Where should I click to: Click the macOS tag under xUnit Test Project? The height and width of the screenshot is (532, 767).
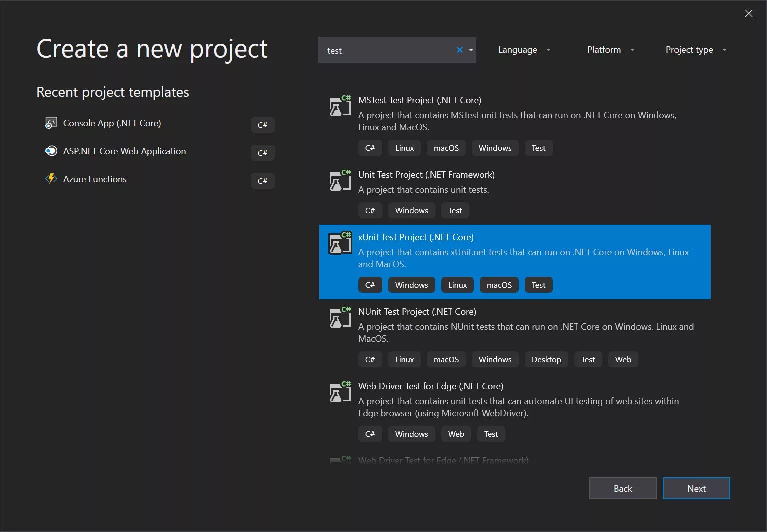499,285
